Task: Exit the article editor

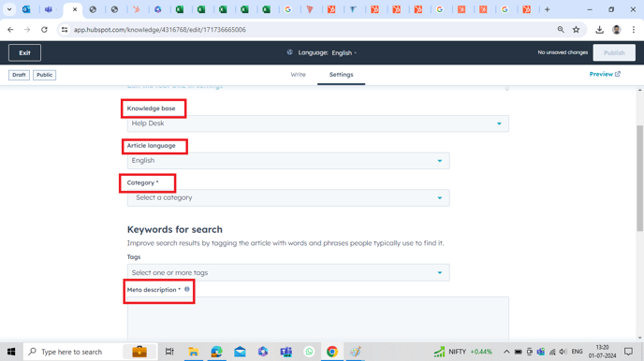Action: pos(24,52)
